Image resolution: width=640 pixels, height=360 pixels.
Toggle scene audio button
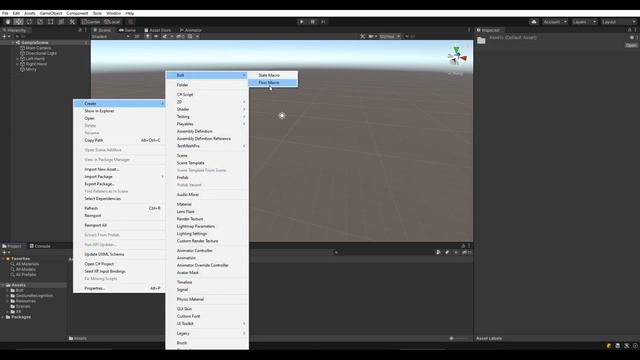(x=156, y=36)
